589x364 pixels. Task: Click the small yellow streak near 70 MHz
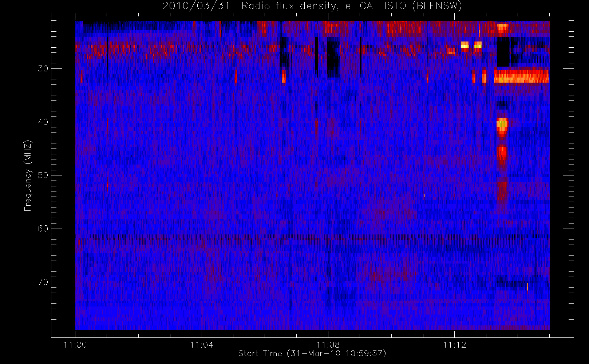point(527,286)
